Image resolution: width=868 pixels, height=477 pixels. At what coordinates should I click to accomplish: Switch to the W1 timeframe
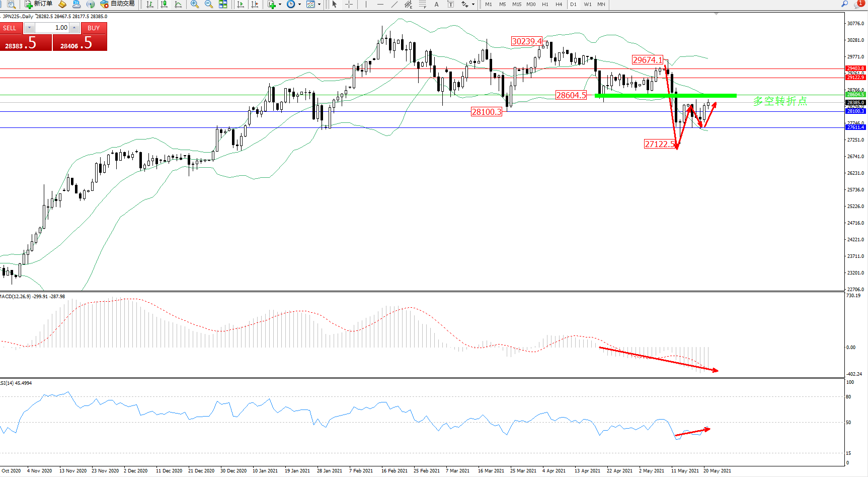588,5
